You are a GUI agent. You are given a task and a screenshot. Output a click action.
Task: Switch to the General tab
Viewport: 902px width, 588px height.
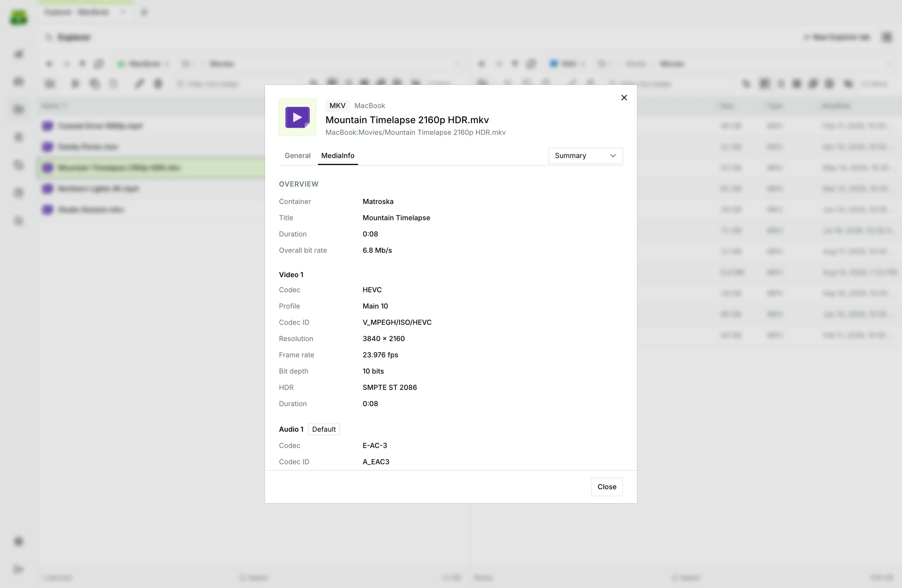pos(298,156)
